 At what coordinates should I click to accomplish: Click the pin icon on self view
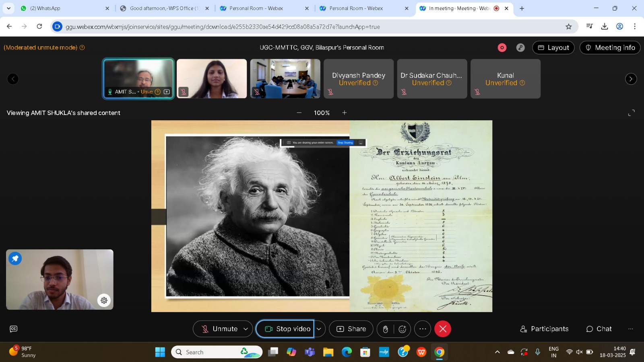point(15,258)
